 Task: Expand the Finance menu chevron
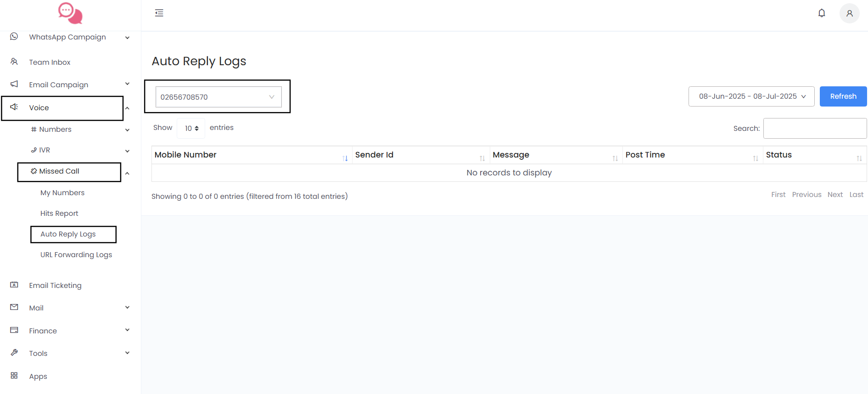point(127,330)
